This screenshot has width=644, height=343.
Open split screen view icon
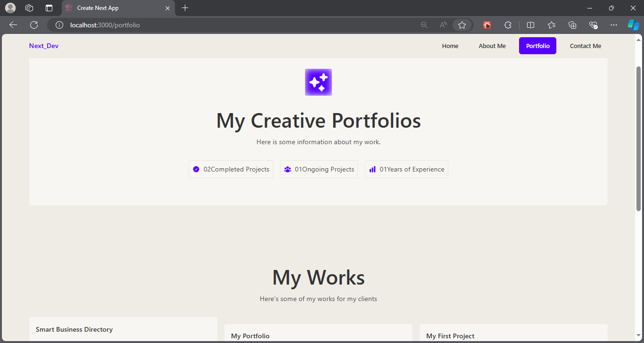(x=530, y=25)
